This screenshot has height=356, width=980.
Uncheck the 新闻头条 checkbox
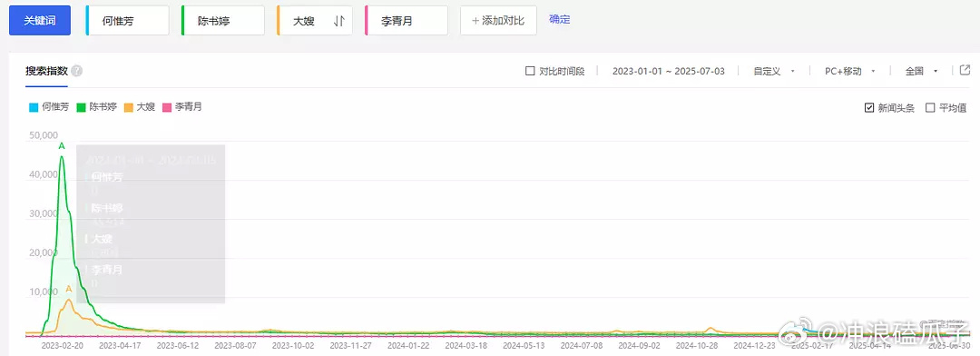[868, 107]
